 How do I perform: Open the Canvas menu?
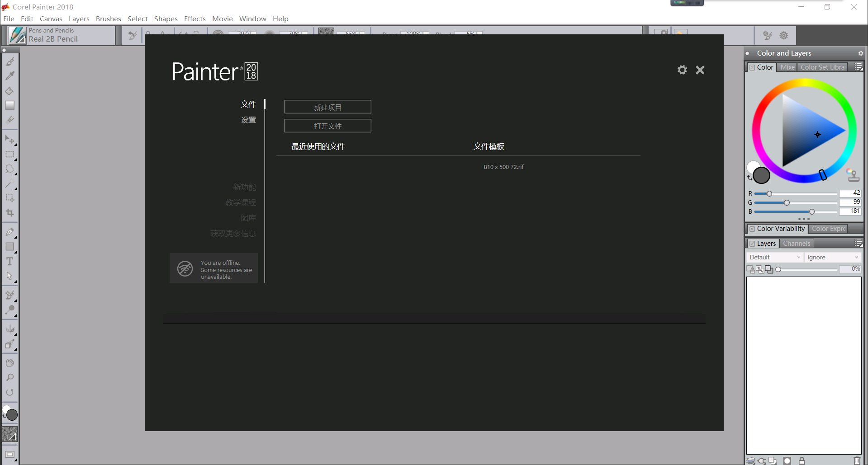coord(51,19)
